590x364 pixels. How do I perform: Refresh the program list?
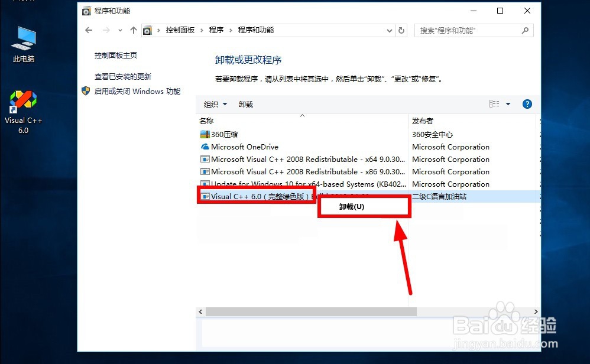tap(401, 31)
